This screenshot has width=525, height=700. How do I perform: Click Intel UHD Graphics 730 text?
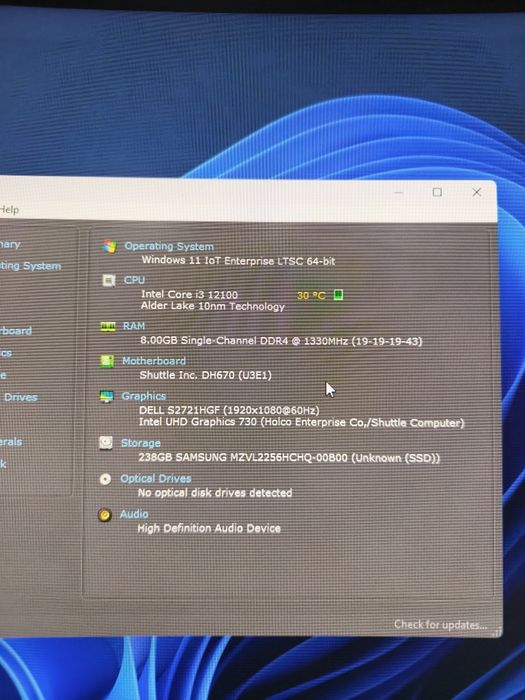pyautogui.click(x=301, y=422)
